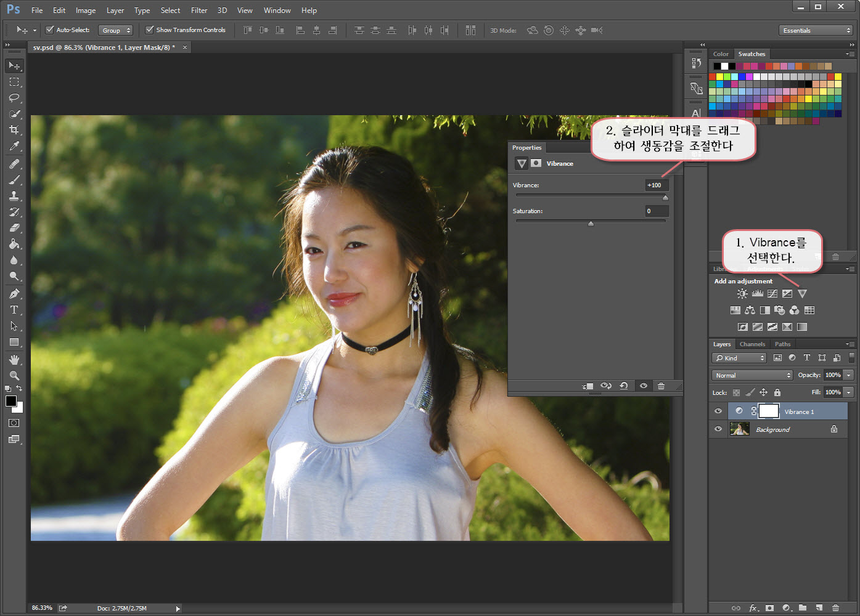The width and height of the screenshot is (860, 616).
Task: Open status bar info arrow menu
Action: [178, 609]
